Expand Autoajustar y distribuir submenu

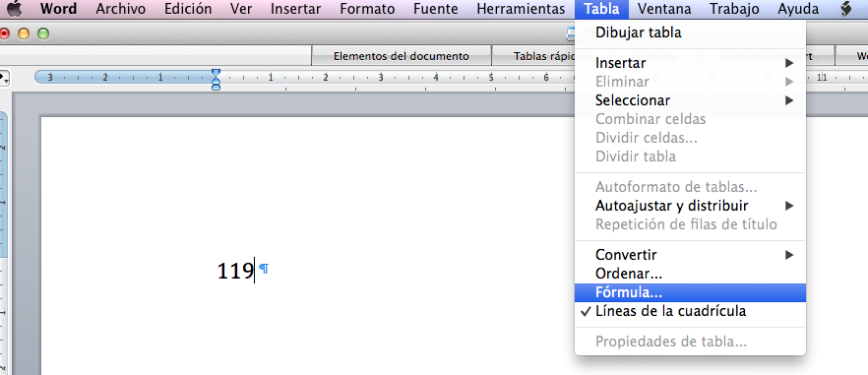click(x=690, y=206)
